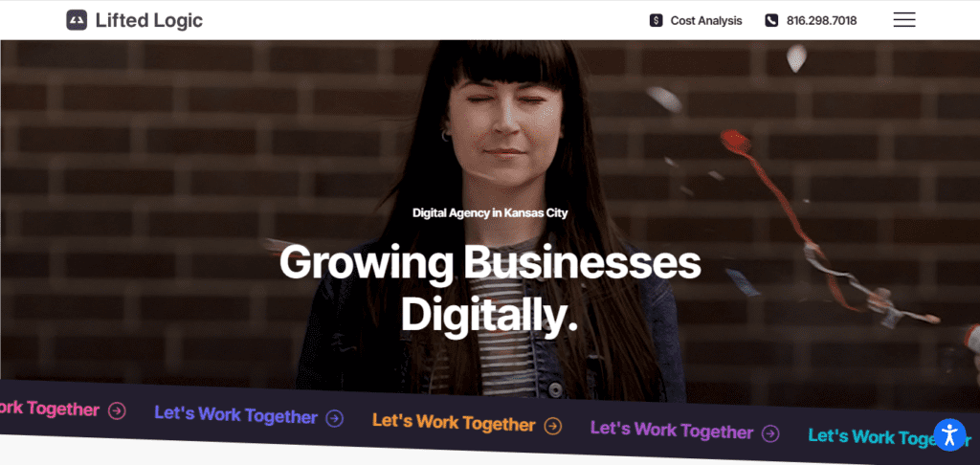Click arrow icon after purple Let's Work Together
The image size is (980, 465).
pyautogui.click(x=770, y=433)
